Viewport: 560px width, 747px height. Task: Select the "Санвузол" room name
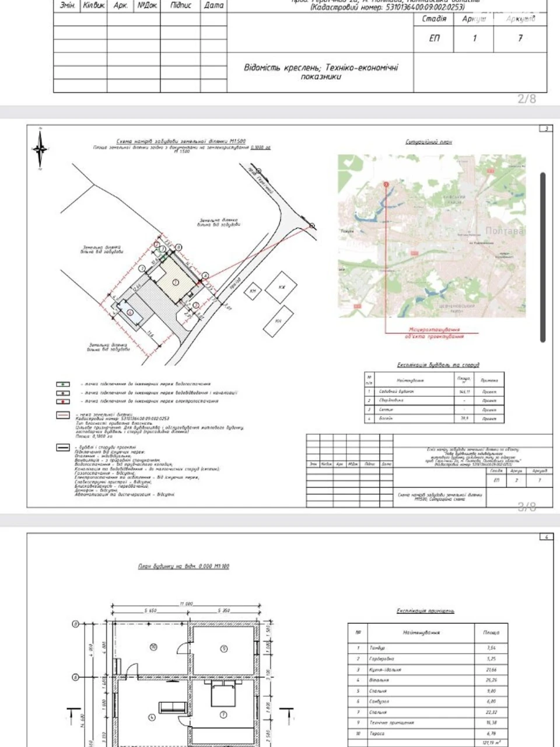[379, 701]
